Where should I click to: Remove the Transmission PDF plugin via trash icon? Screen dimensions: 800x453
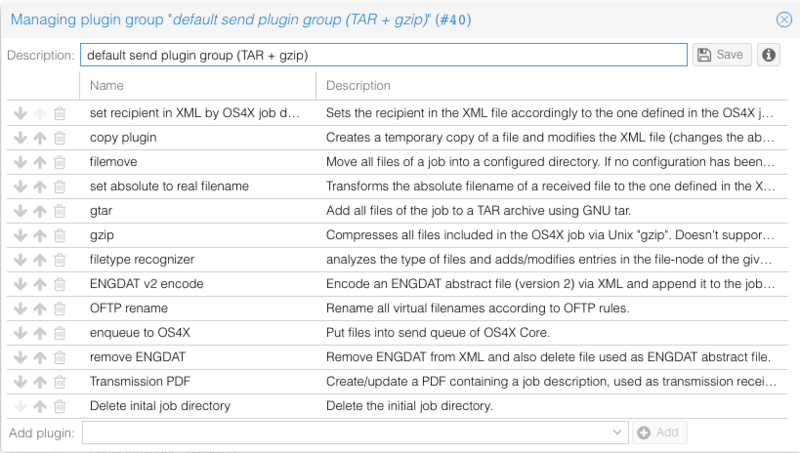coord(60,382)
